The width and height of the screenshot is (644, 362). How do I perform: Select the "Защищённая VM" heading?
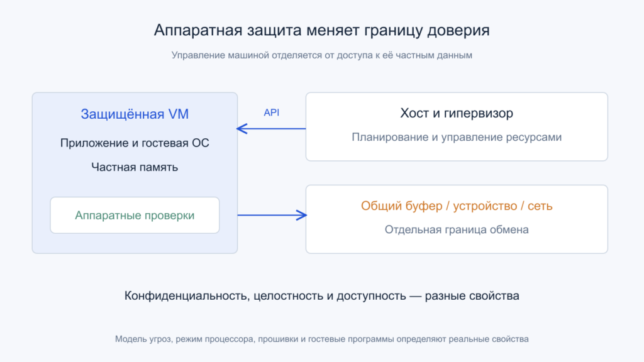135,114
